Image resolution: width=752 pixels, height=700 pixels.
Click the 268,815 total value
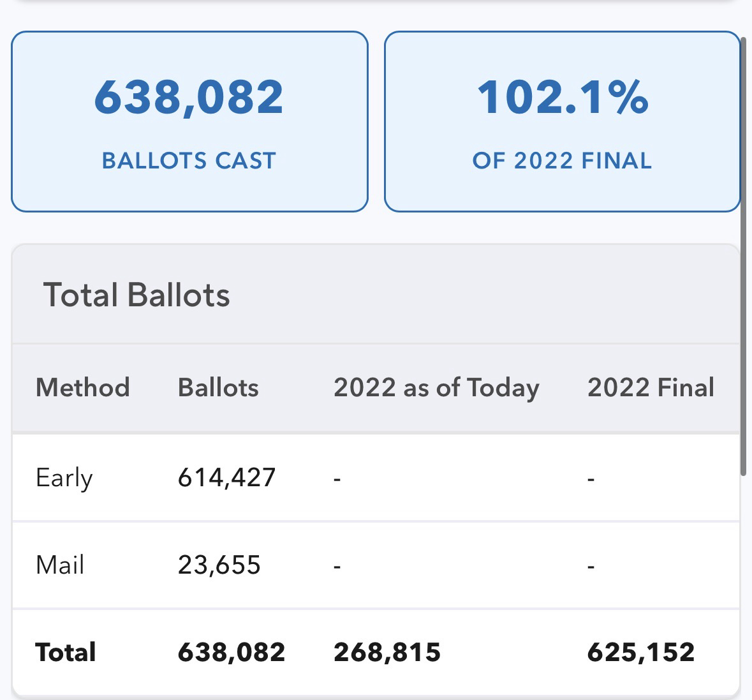point(387,652)
